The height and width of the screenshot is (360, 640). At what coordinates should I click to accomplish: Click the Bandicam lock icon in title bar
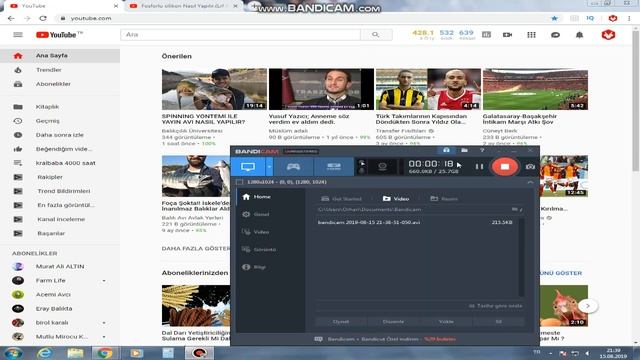[446, 151]
